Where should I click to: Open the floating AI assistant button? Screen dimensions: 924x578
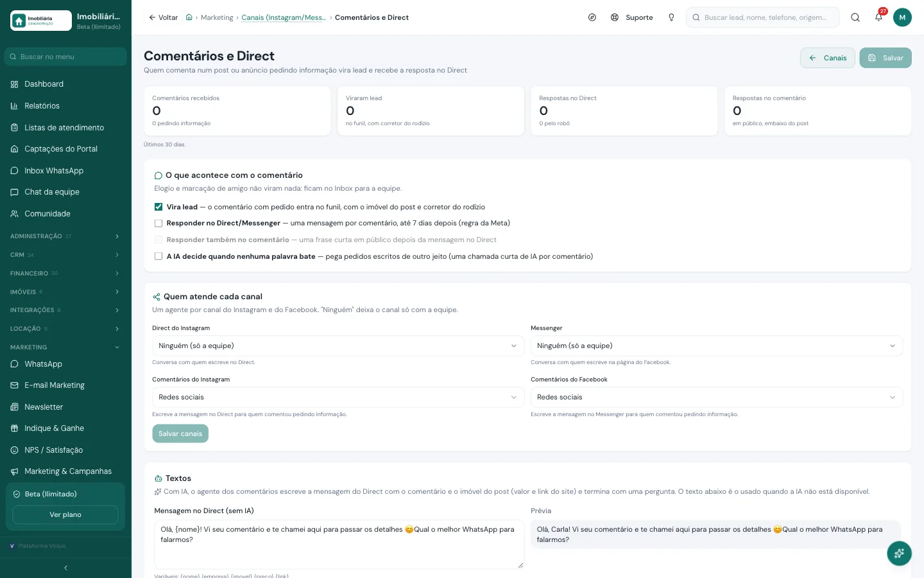click(x=899, y=553)
